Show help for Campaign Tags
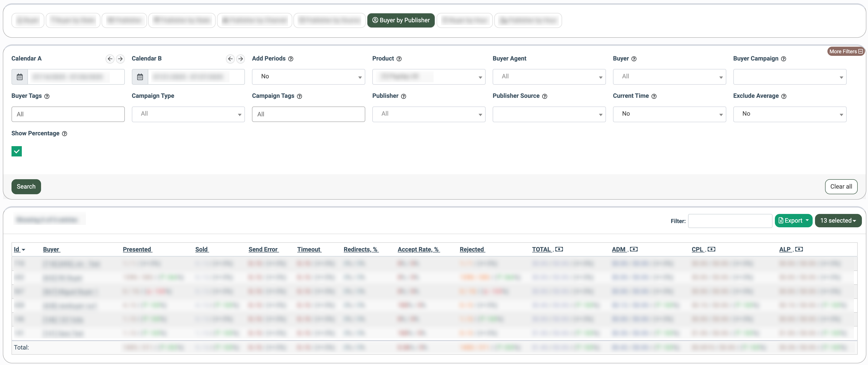 299,96
